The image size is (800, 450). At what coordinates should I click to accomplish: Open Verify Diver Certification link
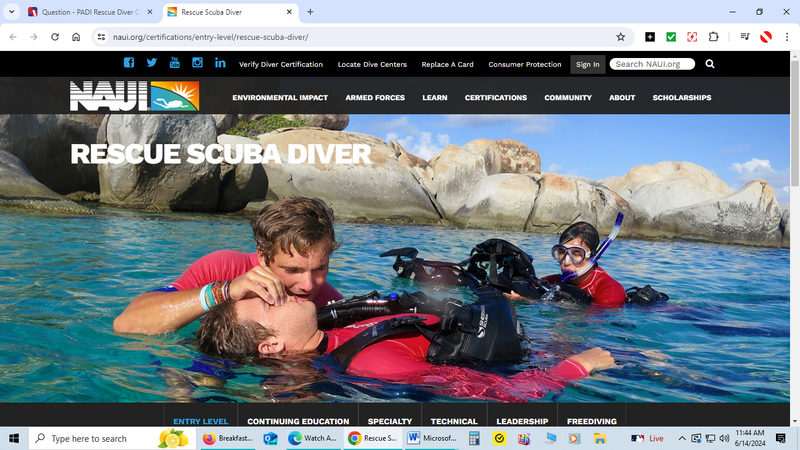pyautogui.click(x=281, y=64)
